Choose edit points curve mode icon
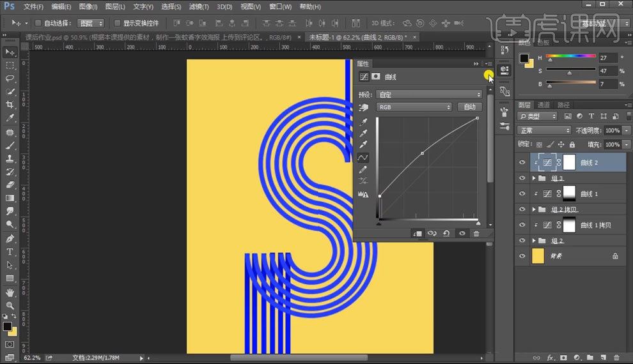This screenshot has height=364, width=633. (363, 157)
